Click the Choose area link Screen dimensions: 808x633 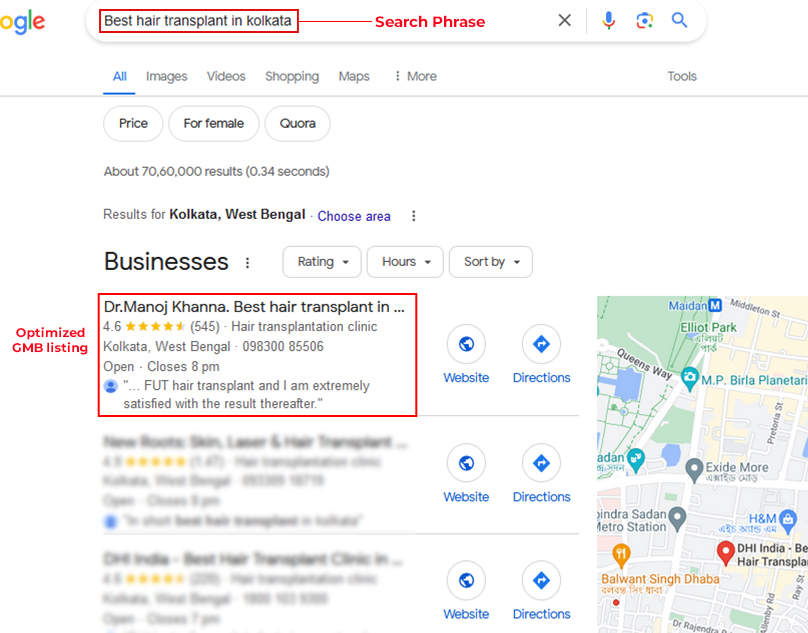pyautogui.click(x=354, y=216)
